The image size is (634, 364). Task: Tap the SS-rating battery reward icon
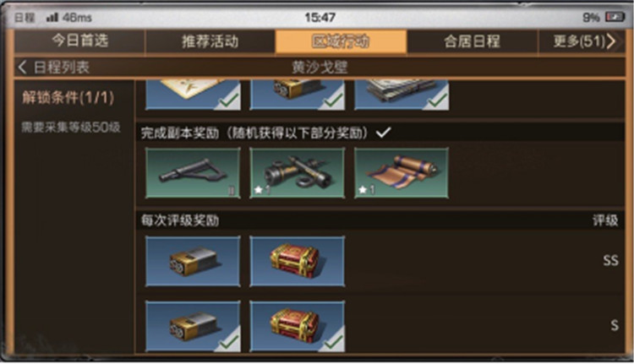193,261
